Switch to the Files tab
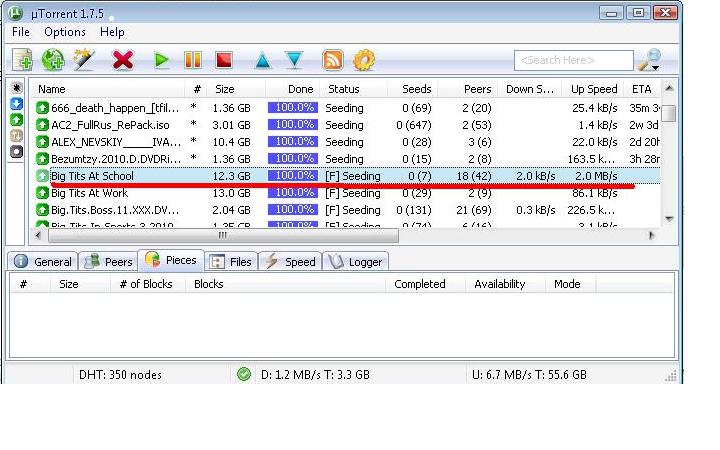The height and width of the screenshot is (450, 720). click(231, 262)
